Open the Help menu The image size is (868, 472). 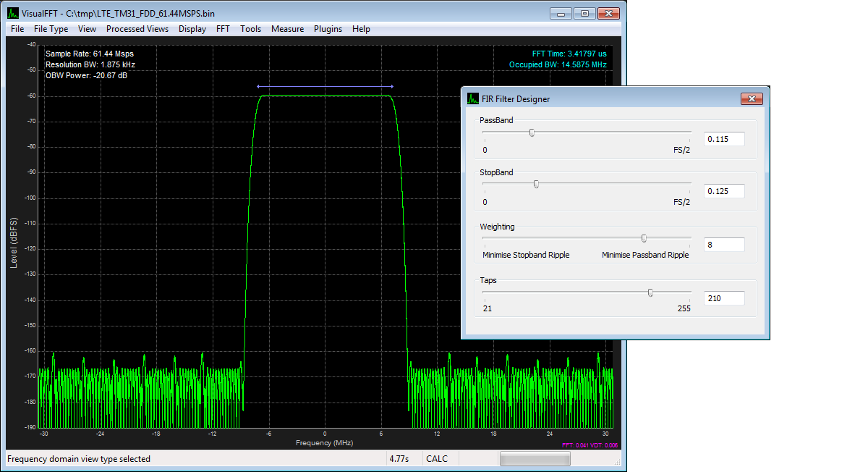coord(361,29)
